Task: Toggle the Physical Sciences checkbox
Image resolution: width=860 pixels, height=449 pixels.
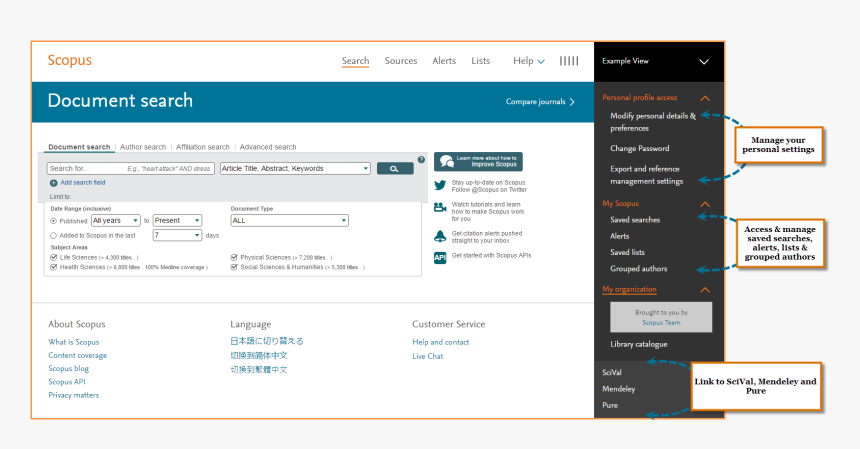Action: 234,257
